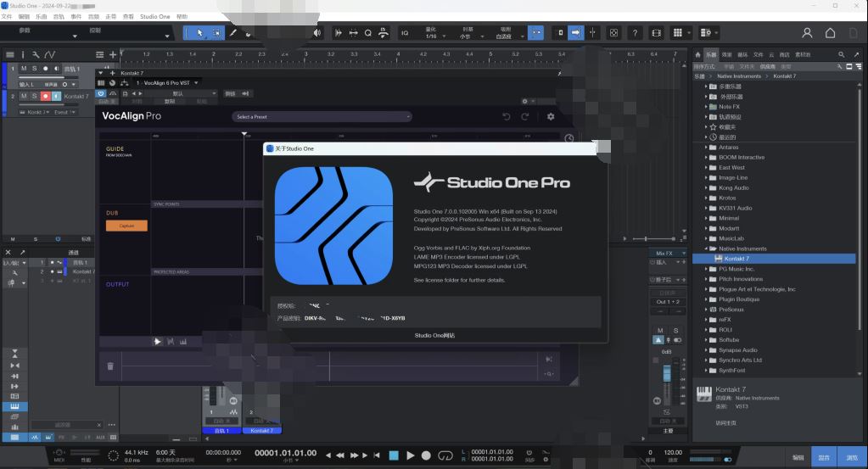Open the 帮助 menu
This screenshot has width=868, height=469.
click(182, 17)
